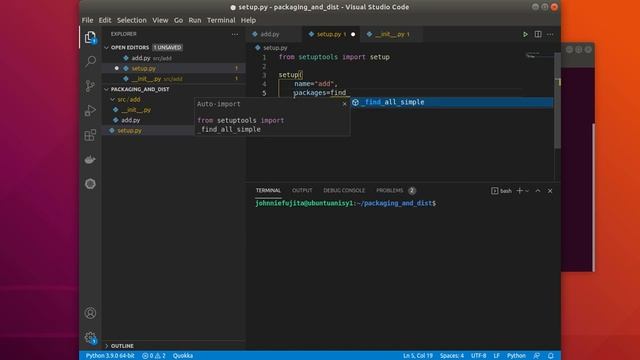This screenshot has height=360, width=640.
Task: Open Run and Debug view icon
Action: pyautogui.click(x=90, y=111)
